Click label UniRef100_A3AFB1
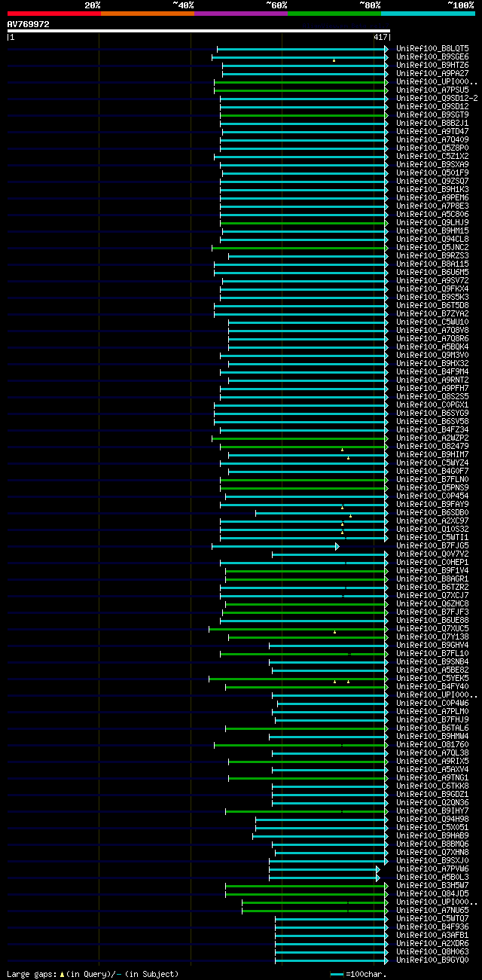 [432, 935]
